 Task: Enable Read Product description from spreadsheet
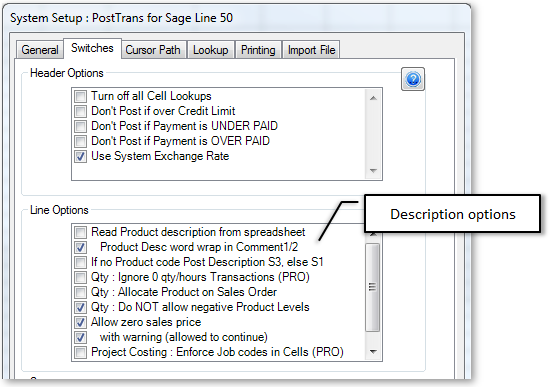[x=80, y=232]
